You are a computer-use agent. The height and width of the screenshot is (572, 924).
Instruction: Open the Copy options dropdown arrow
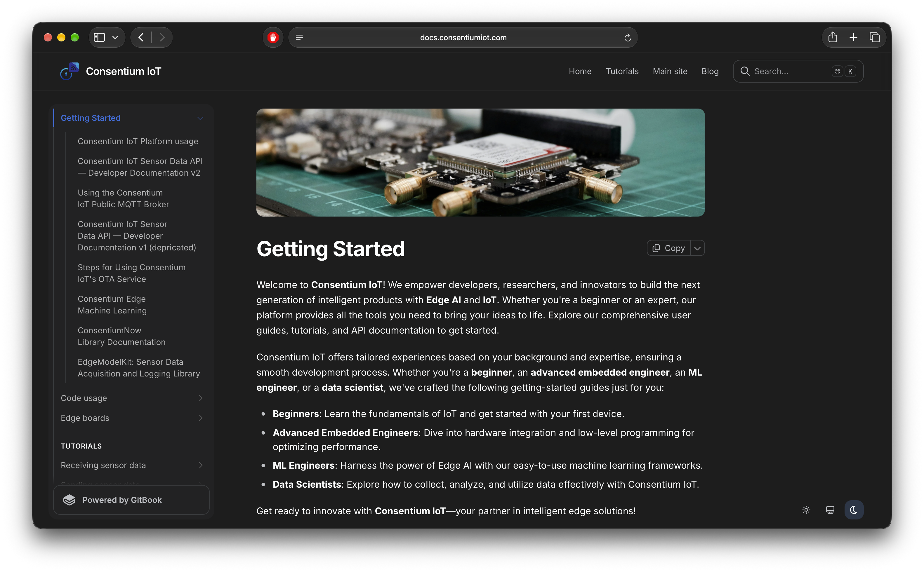pyautogui.click(x=697, y=248)
